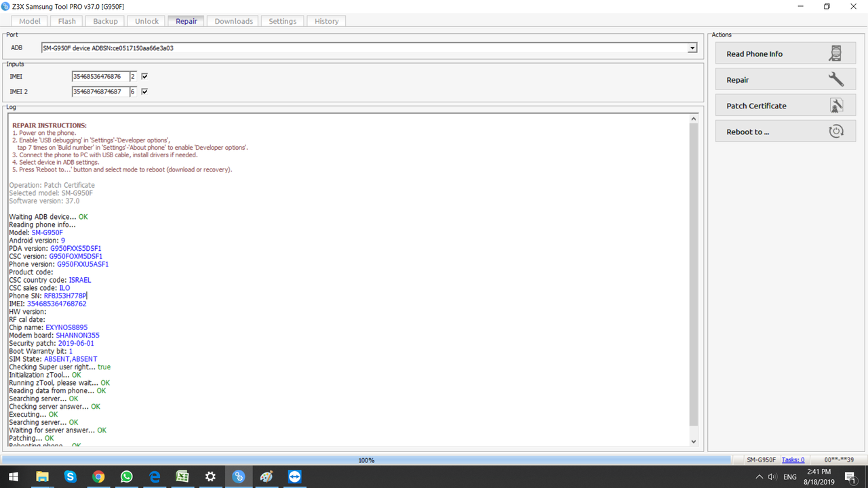The width and height of the screenshot is (868, 488).
Task: Select the Repair tab
Action: pyautogui.click(x=186, y=21)
